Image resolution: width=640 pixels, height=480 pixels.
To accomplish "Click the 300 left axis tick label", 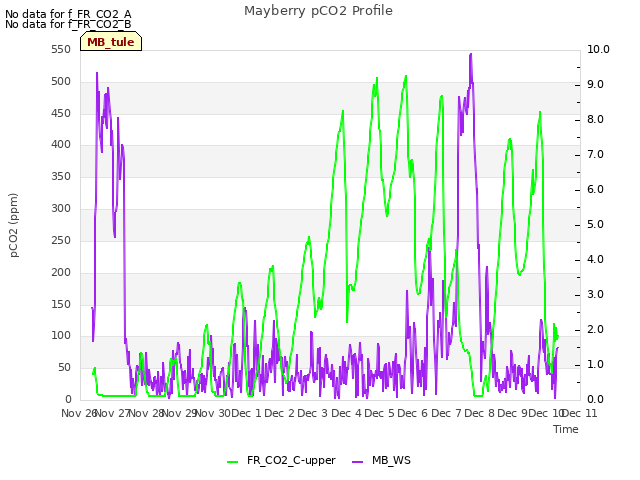I will tap(61, 208).
